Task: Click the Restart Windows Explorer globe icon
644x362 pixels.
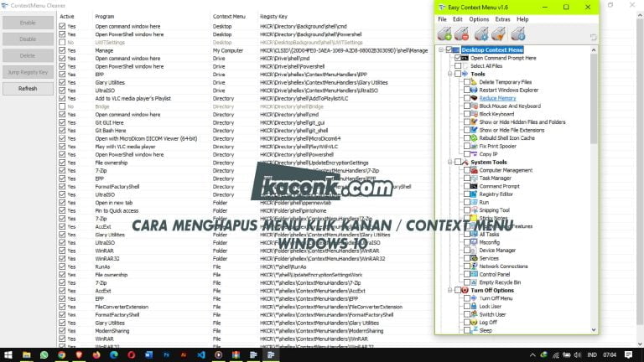Action: click(x=474, y=90)
